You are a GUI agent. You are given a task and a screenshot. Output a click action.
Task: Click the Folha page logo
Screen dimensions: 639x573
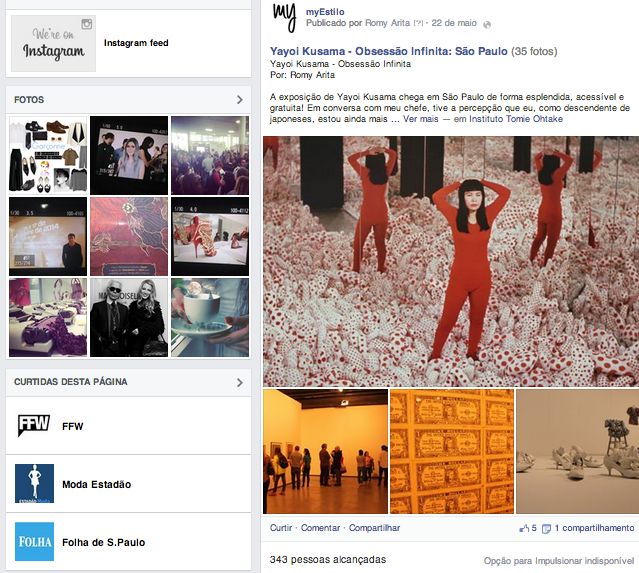[34, 542]
